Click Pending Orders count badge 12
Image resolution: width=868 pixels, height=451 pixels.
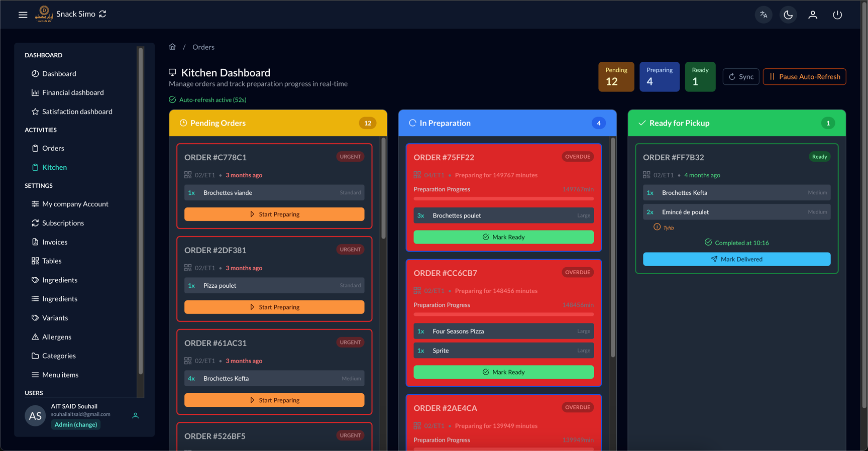tap(368, 123)
